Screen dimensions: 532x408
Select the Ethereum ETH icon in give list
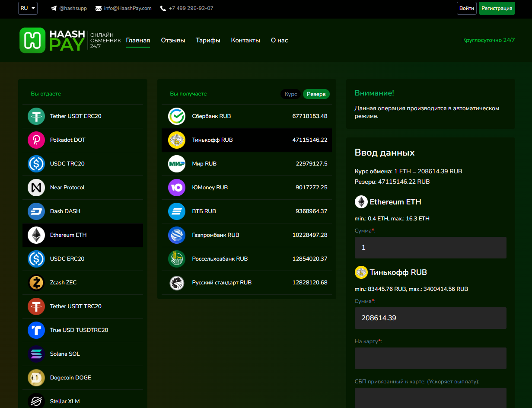tap(36, 235)
